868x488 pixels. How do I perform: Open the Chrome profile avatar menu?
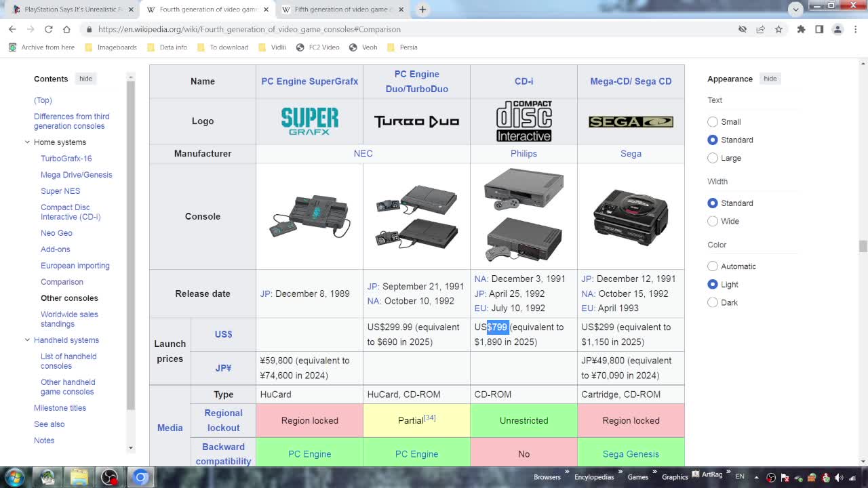point(837,29)
